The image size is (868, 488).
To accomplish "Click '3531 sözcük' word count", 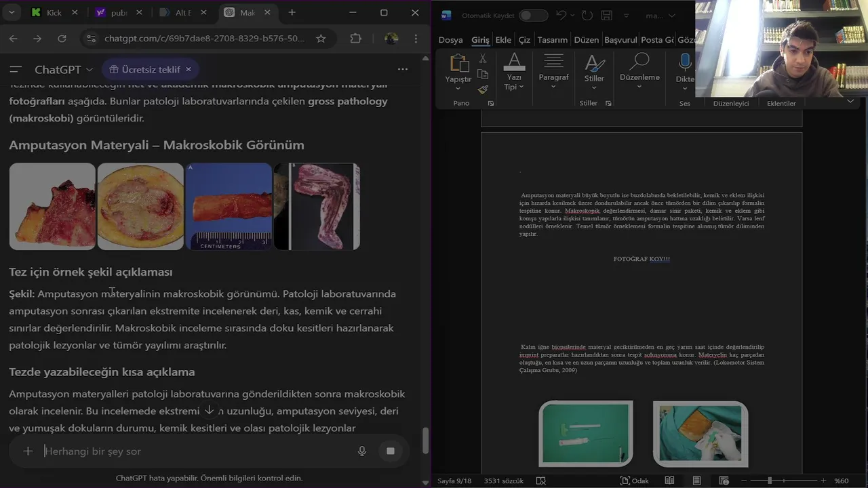I will (504, 481).
